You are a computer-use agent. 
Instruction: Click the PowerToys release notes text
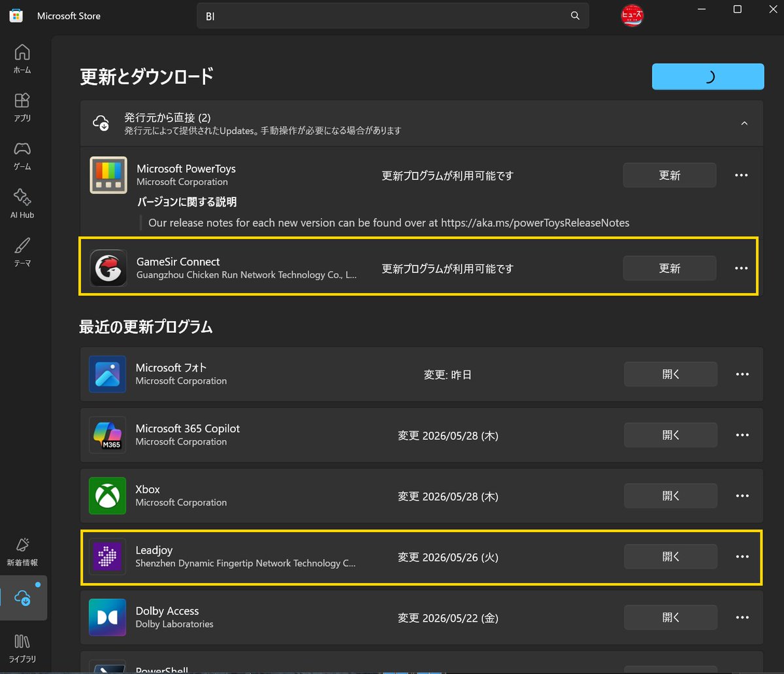coord(389,223)
